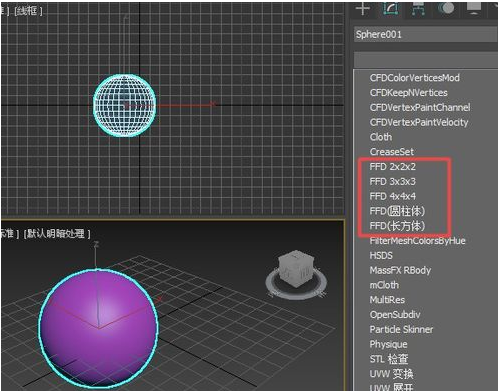Select FilterMeshColorsByHue in the list
Screen dimensions: 498x391
coord(417,241)
